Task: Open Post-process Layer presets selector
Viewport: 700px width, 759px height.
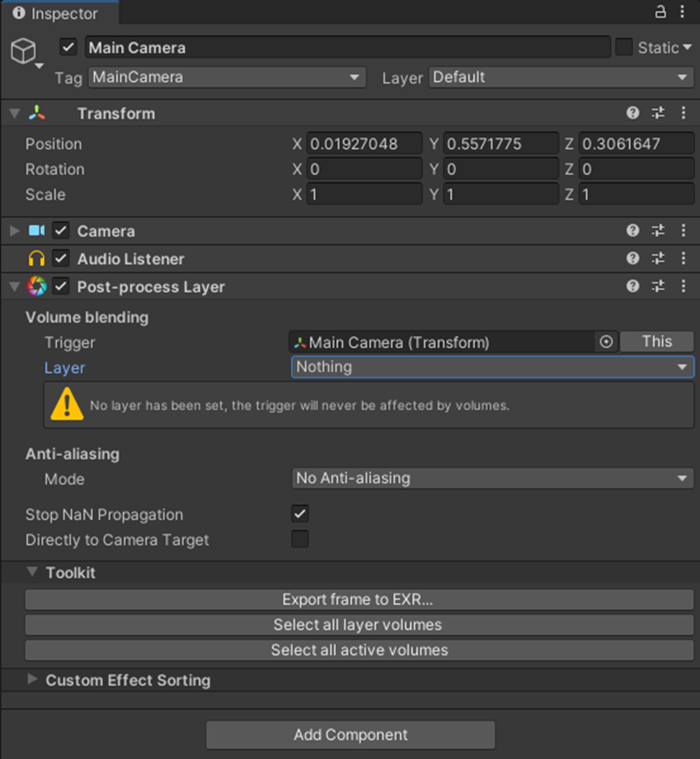Action: pyautogui.click(x=658, y=286)
